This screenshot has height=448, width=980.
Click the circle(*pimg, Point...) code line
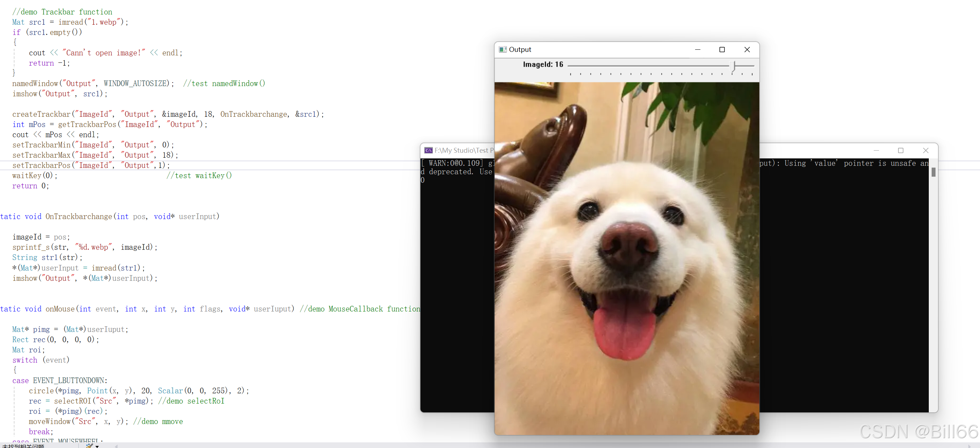(x=139, y=391)
